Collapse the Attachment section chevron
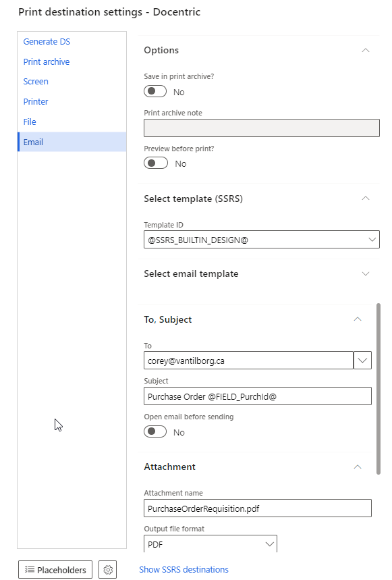The image size is (392, 580). (x=358, y=467)
